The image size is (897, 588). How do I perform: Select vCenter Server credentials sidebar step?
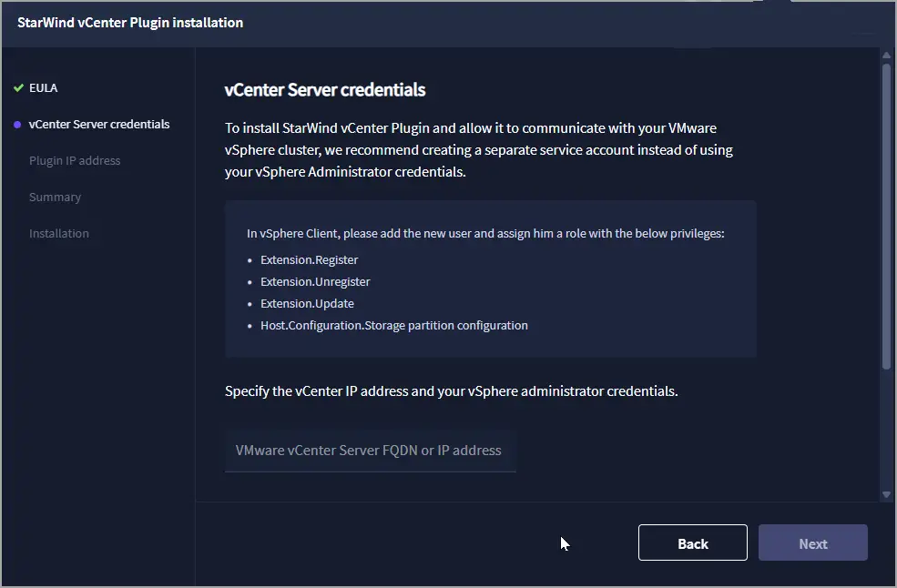tap(99, 124)
